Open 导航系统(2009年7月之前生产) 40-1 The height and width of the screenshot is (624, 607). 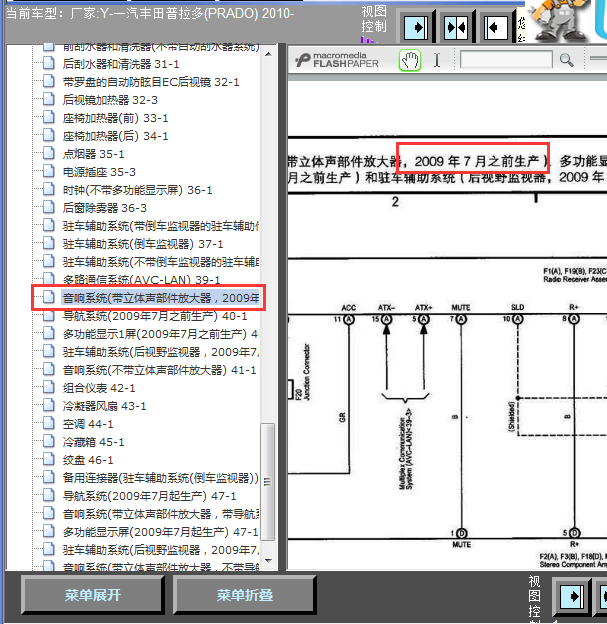(155, 316)
